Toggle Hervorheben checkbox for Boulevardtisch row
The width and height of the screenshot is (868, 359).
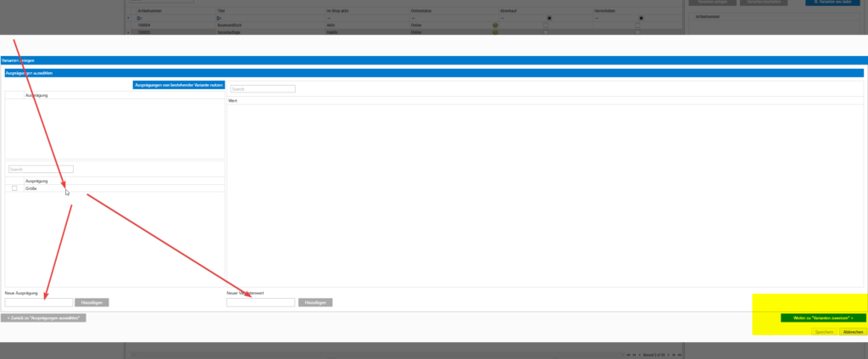coord(637,25)
